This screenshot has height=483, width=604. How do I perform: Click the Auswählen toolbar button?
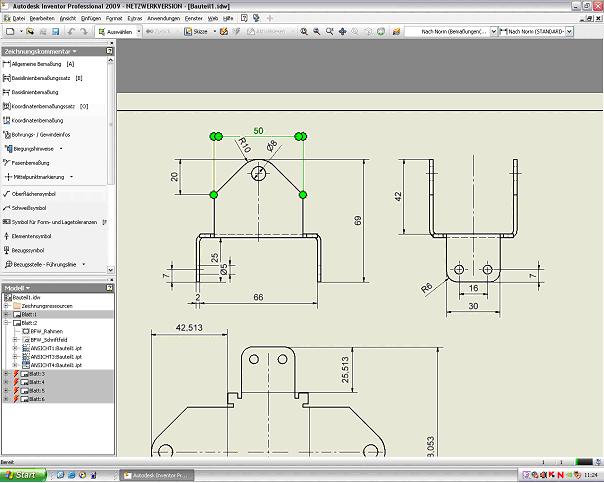(115, 32)
